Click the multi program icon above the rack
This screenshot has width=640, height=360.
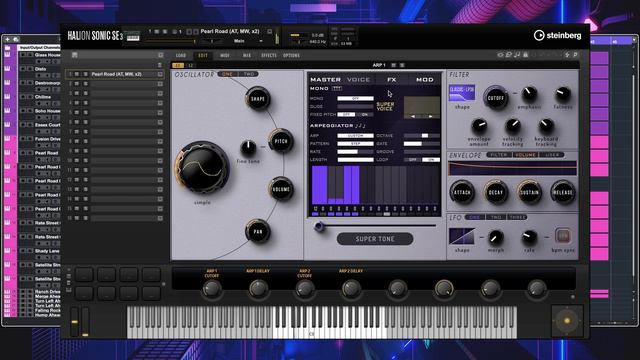75,55
